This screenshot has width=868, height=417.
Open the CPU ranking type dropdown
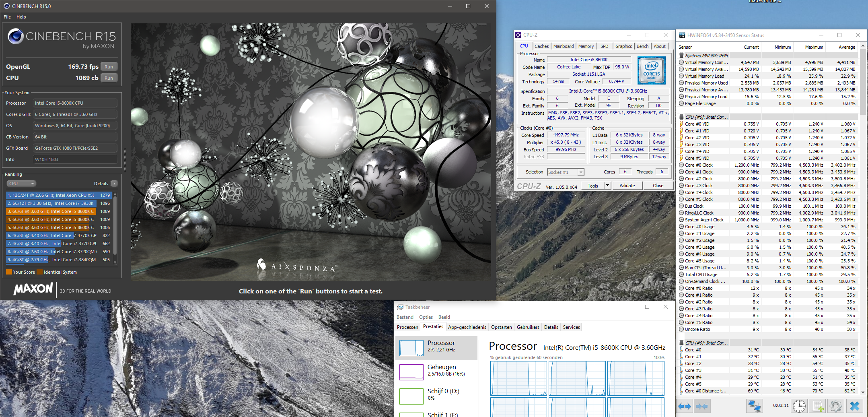tap(21, 184)
